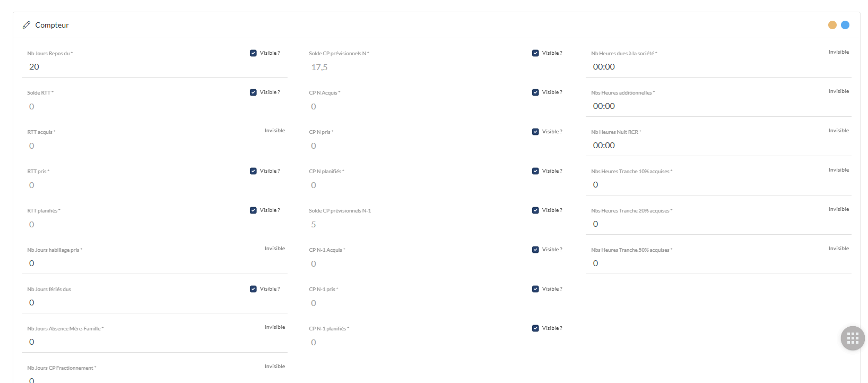Click the Nb Heures dues à la société field
The height and width of the screenshot is (383, 868).
716,67
